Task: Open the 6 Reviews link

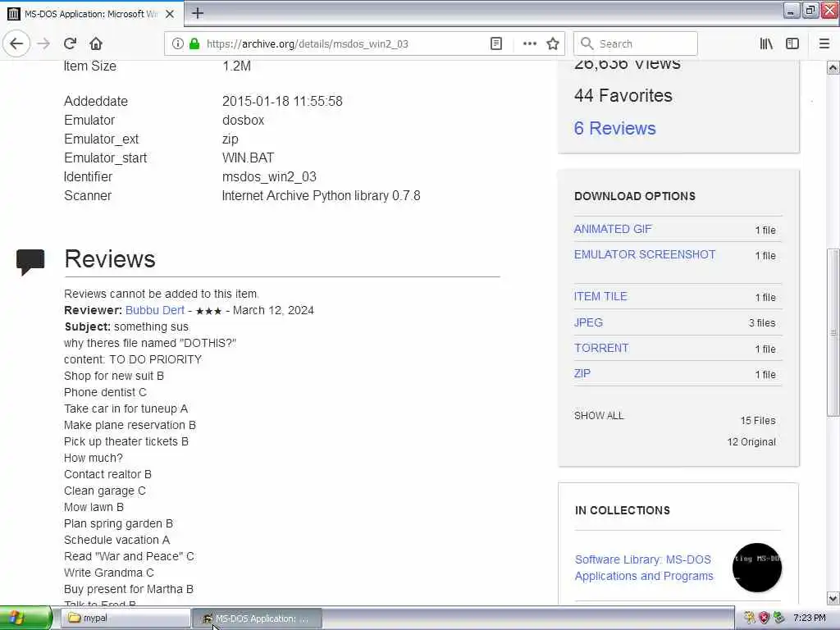Action: tap(614, 129)
